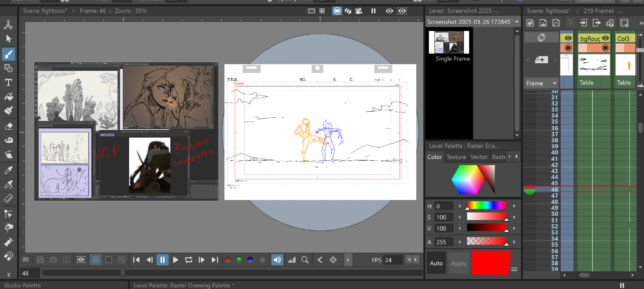This screenshot has width=644, height=289.
Task: Open the viewer bar hamburger menu
Action: point(26,260)
